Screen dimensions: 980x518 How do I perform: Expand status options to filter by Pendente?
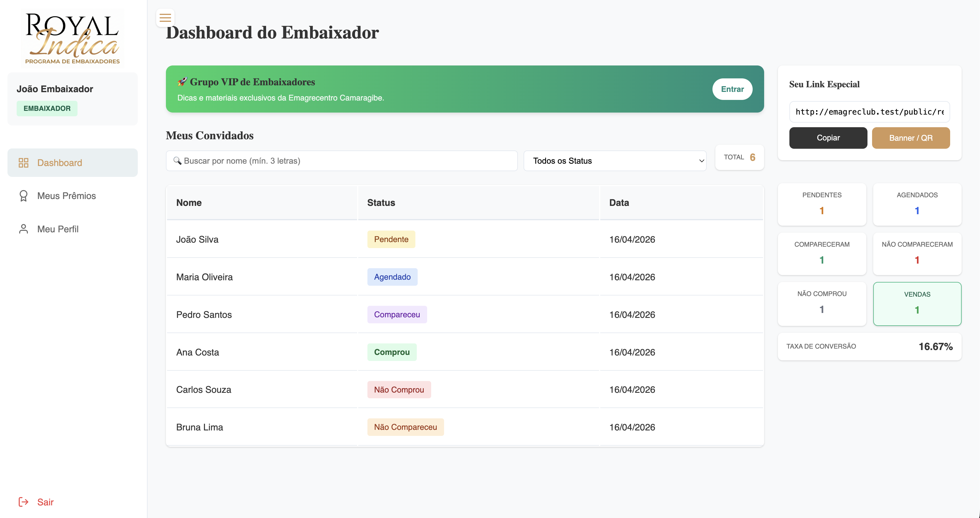(615, 161)
